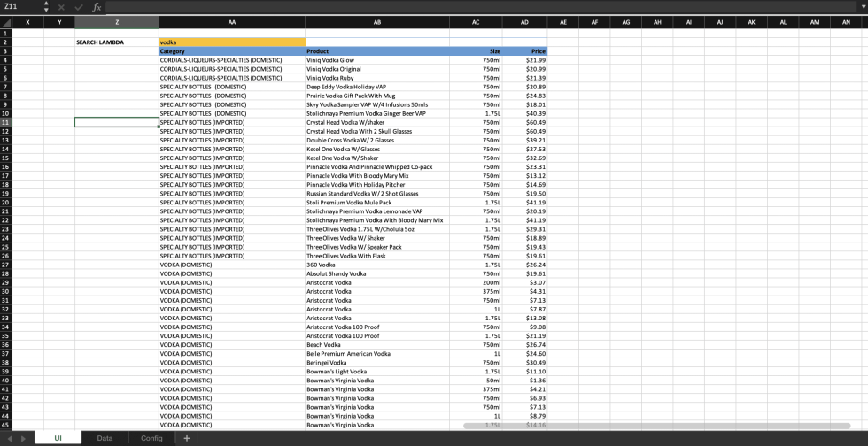Click the Category header cell
This screenshot has height=446, width=868.
point(232,51)
